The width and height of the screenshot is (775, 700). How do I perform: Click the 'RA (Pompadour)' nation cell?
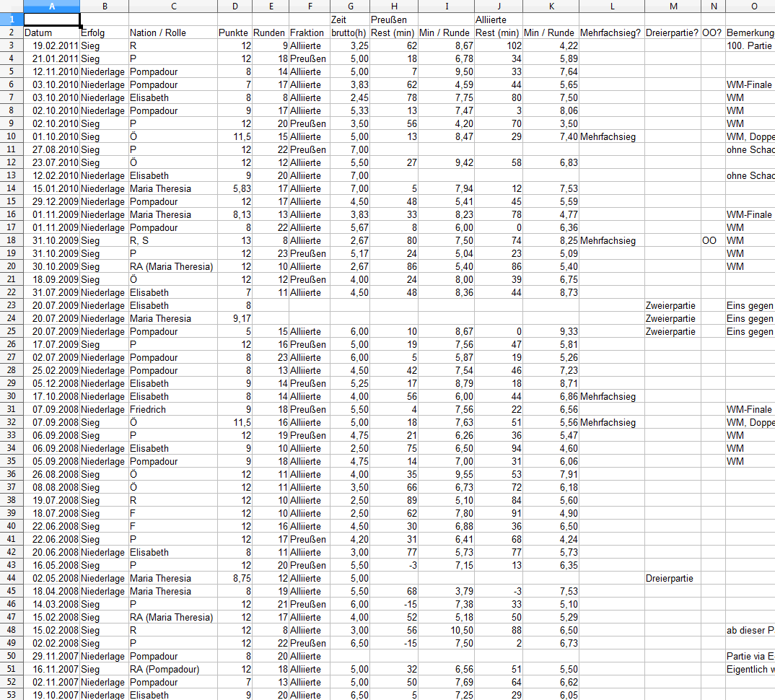click(x=173, y=669)
